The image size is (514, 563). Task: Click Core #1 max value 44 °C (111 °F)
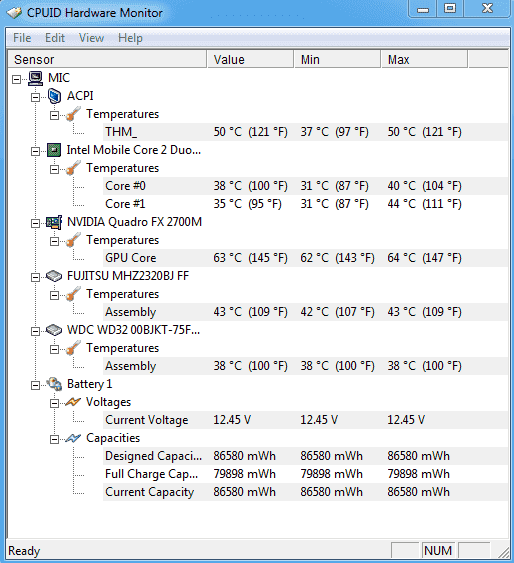click(x=424, y=204)
